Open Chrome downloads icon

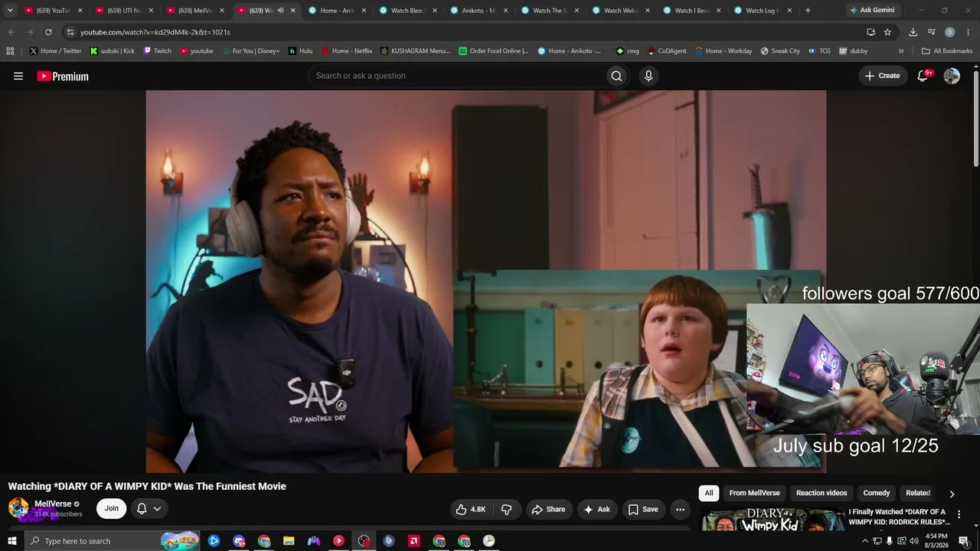pyautogui.click(x=913, y=32)
